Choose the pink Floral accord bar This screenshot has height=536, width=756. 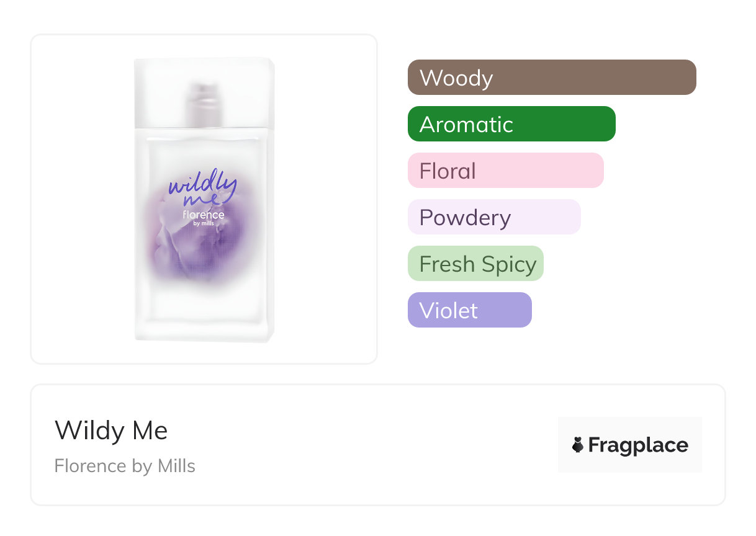pyautogui.click(x=505, y=171)
